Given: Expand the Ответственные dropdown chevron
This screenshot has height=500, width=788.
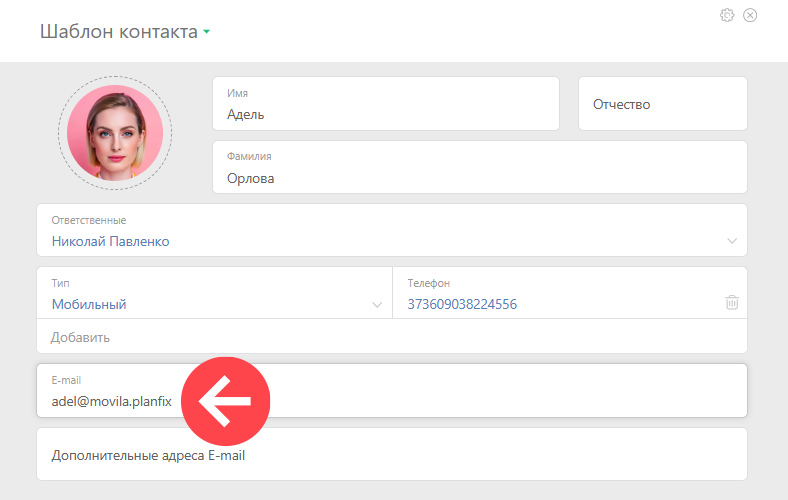Looking at the screenshot, I should click(x=732, y=241).
